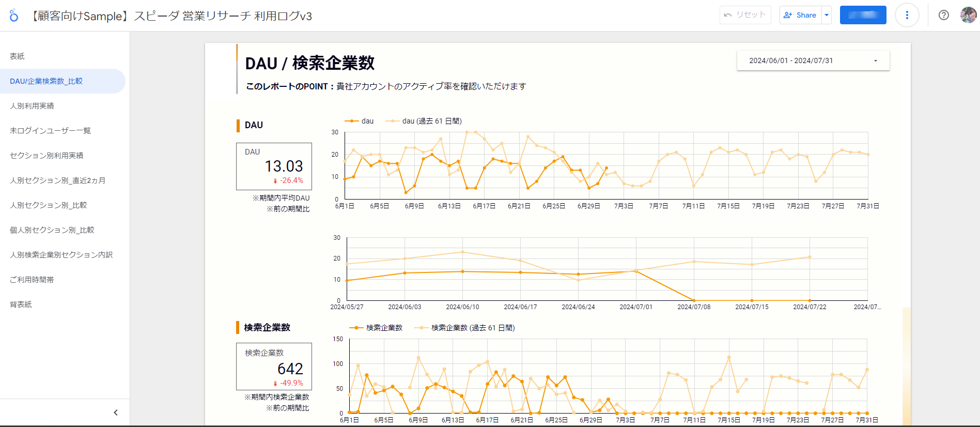Click the user account avatar

point(968,15)
